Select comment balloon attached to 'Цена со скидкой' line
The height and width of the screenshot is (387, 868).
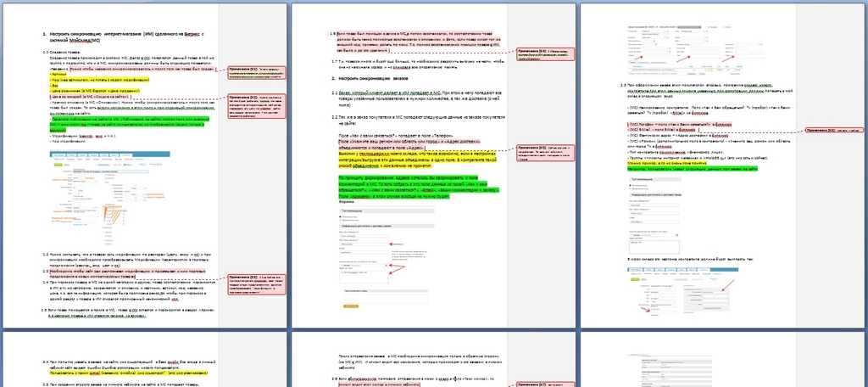[x=258, y=106]
